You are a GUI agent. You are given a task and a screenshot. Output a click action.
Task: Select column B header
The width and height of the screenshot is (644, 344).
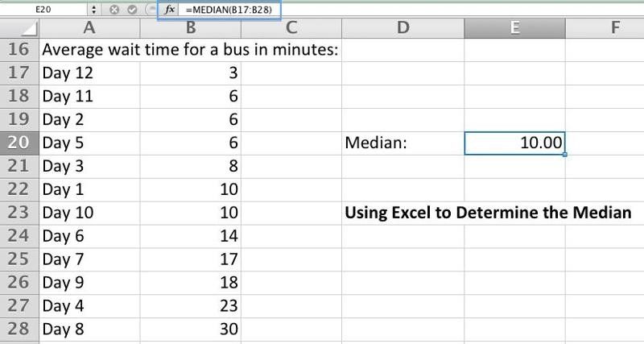point(190,28)
